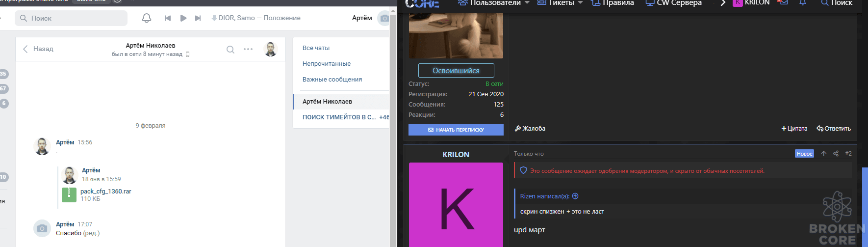
Task: Click the unread counter badge 67
Action: point(3,89)
